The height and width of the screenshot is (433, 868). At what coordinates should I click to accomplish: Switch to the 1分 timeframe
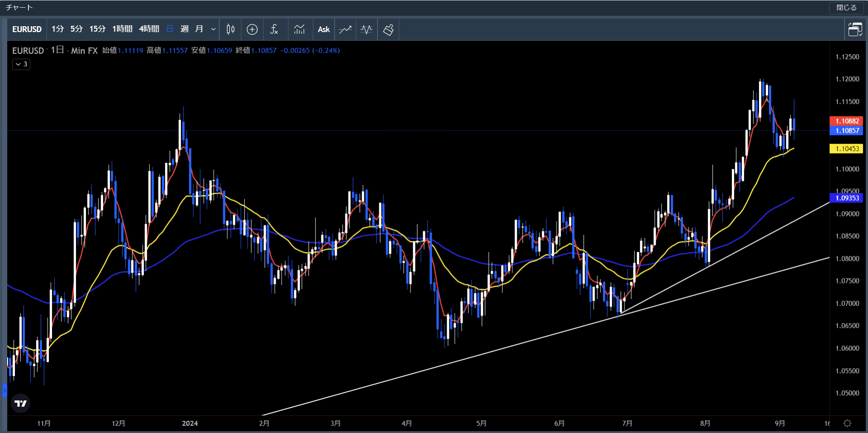pos(57,29)
